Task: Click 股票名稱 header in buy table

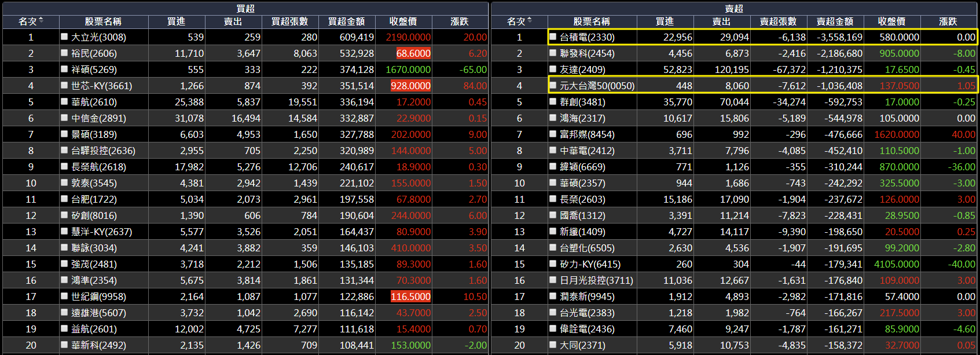Action: point(103,21)
